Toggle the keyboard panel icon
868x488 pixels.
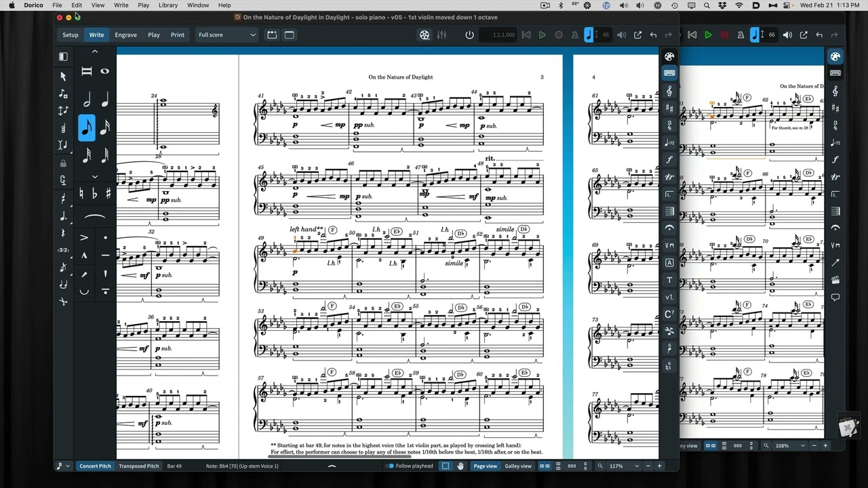[669, 73]
